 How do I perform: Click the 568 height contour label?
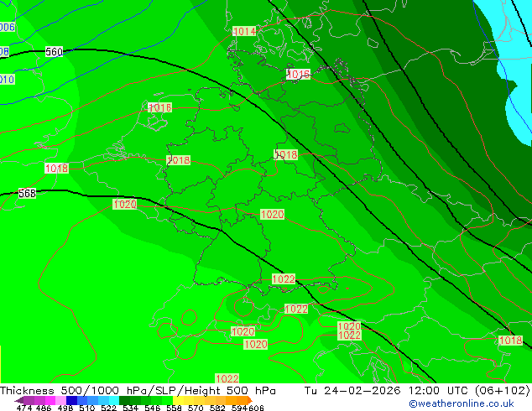27,193
